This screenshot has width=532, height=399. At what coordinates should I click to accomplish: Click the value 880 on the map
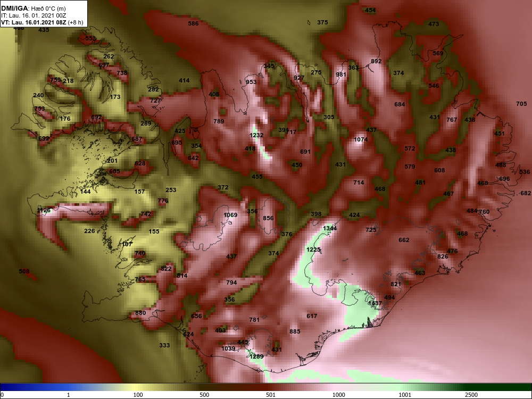tap(140, 313)
